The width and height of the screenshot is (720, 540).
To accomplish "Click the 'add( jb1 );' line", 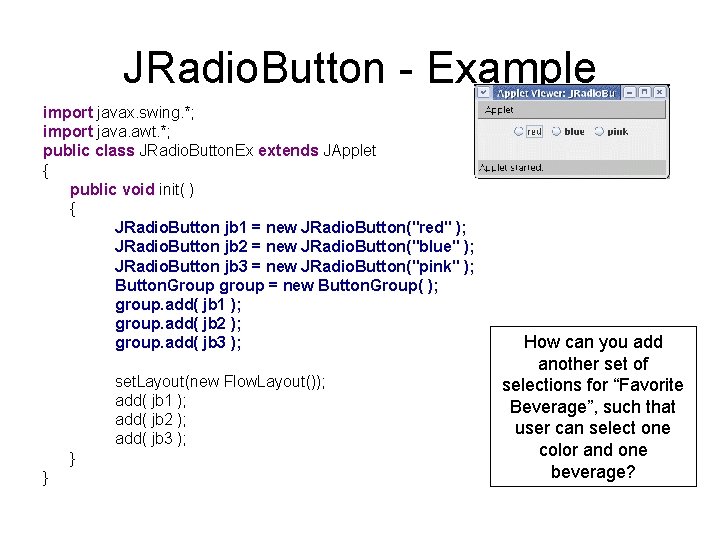I will pos(151,401).
